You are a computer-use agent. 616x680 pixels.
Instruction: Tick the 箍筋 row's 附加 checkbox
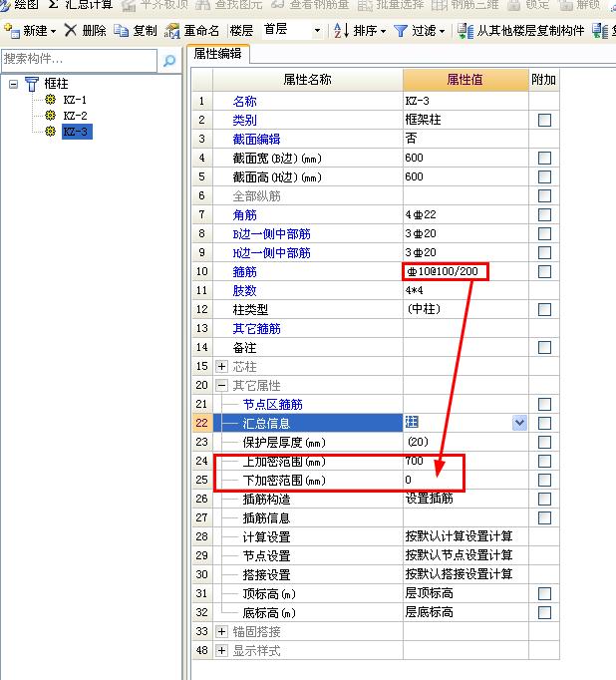(x=544, y=271)
